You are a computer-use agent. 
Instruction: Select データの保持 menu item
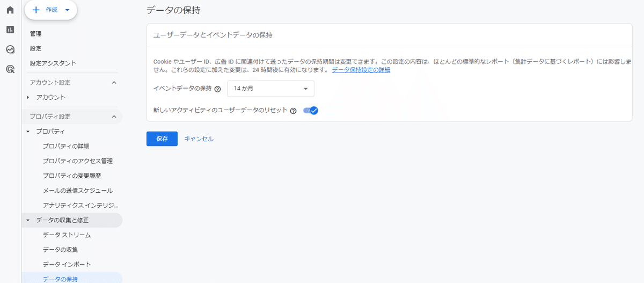60,279
